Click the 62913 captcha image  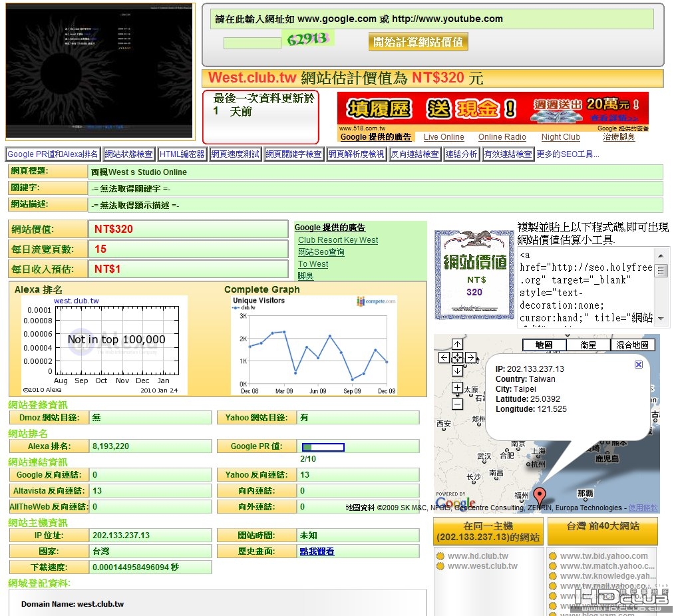coord(308,39)
